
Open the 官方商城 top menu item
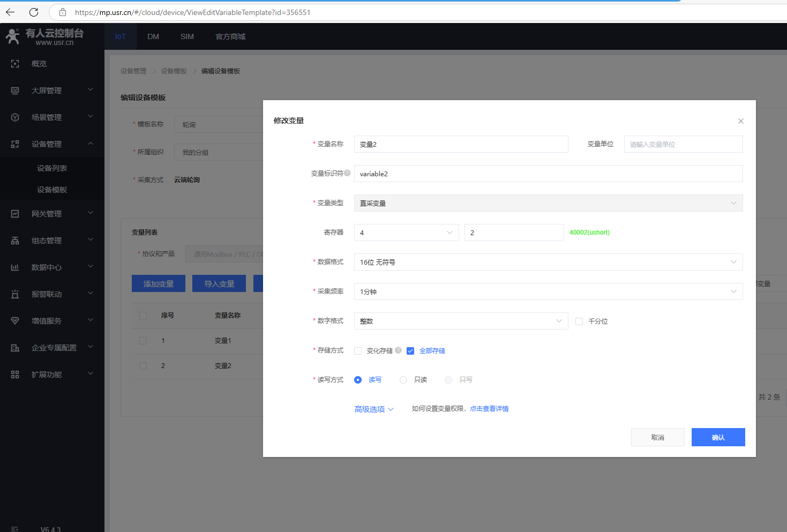[230, 36]
